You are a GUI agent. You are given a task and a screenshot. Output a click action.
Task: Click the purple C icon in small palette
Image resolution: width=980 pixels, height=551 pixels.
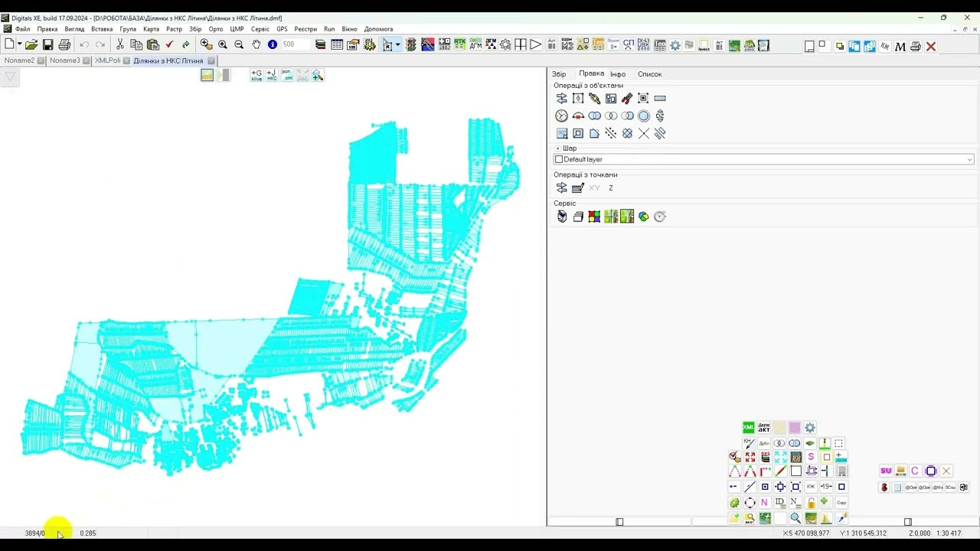coord(915,471)
